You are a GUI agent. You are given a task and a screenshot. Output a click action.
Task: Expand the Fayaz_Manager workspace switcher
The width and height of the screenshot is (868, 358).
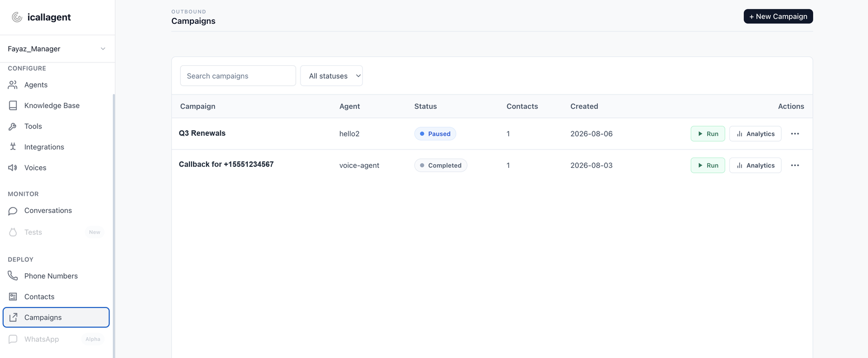57,49
